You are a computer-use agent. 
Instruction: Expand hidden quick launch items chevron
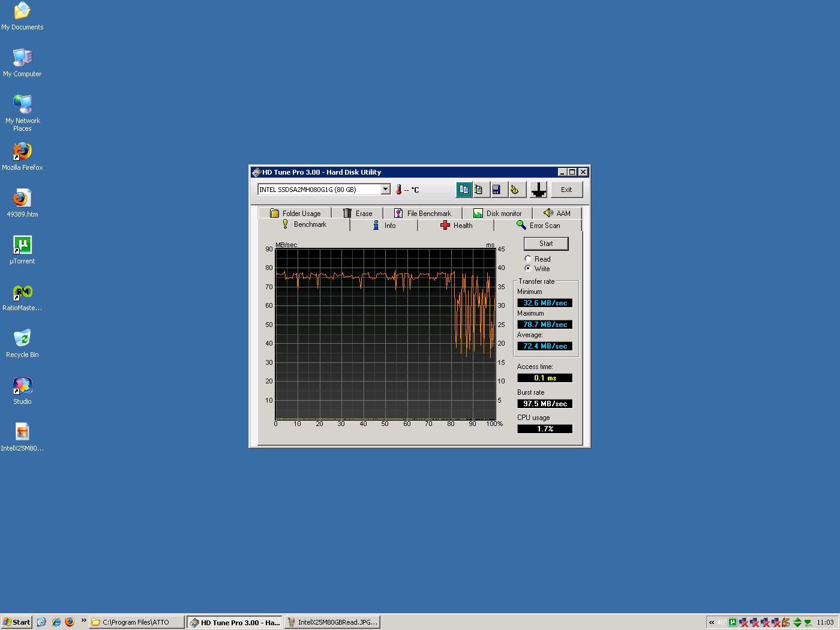point(83,620)
